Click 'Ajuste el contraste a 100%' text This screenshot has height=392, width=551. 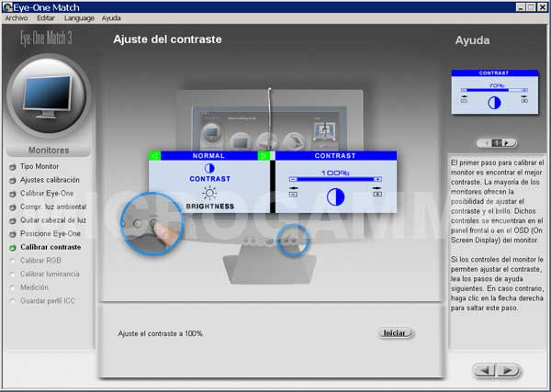161,333
